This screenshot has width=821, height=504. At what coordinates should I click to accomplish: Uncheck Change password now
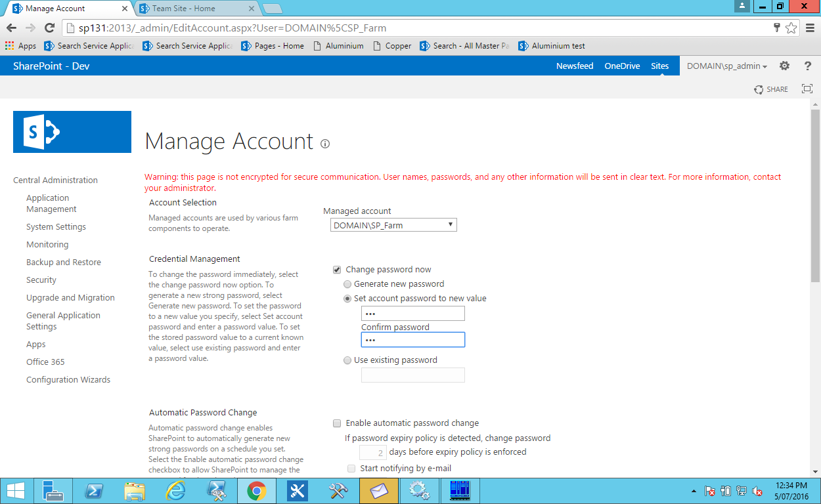click(x=337, y=270)
